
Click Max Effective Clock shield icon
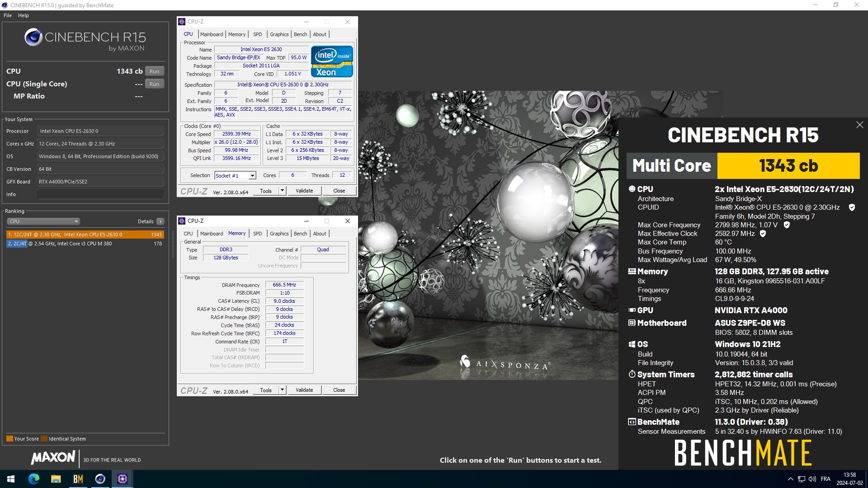click(x=763, y=234)
